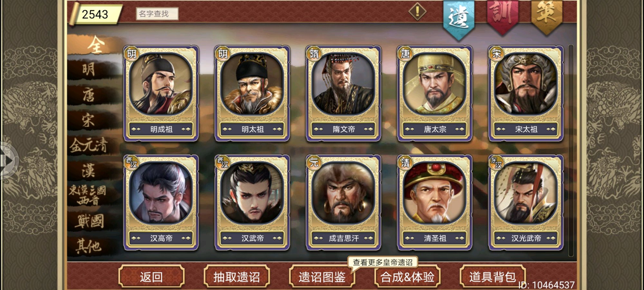This screenshot has width=644, height=290.
Task: Open the 成吉思汗 emperor card
Action: point(343,202)
